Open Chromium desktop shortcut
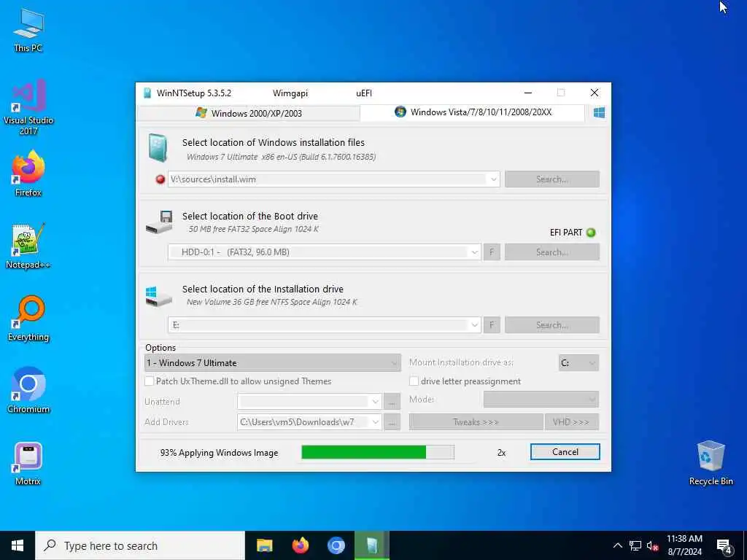This screenshot has width=747, height=560. (28, 391)
